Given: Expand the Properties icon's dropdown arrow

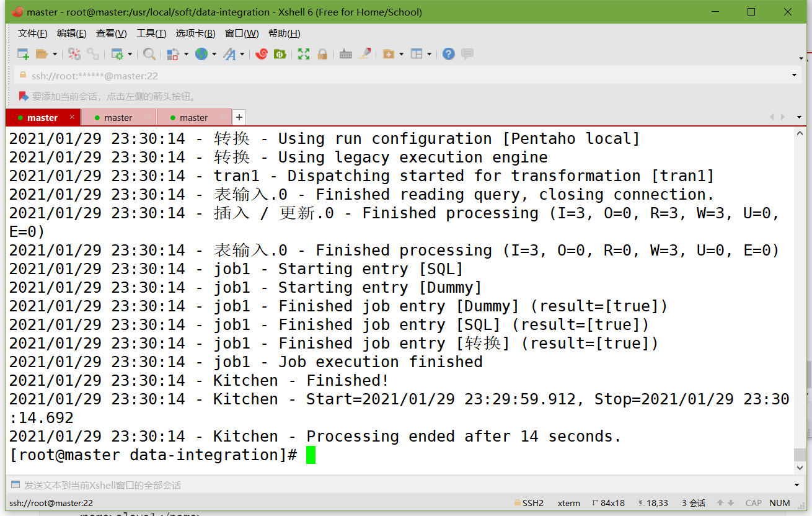Looking at the screenshot, I should coord(130,54).
